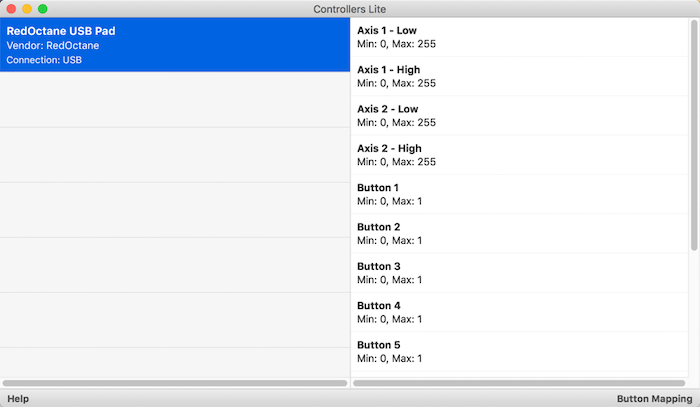Select the Axis 1 - High entry
Screen dimensions: 700x407
(x=519, y=76)
